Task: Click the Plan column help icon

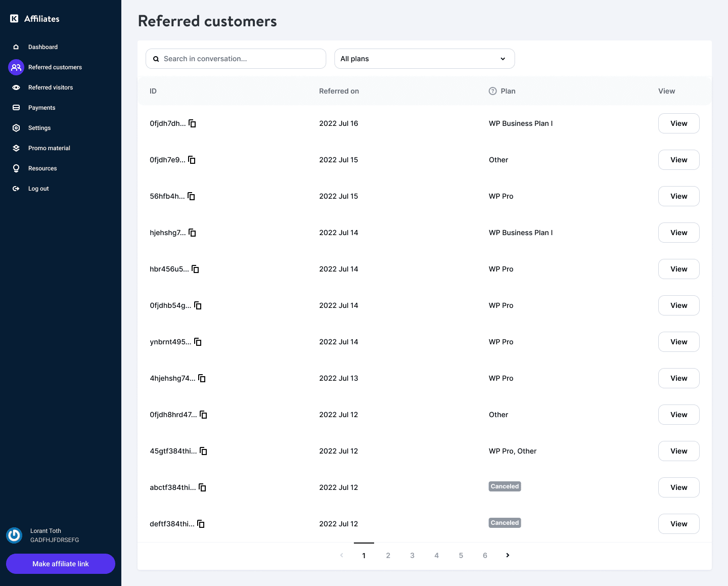Action: click(x=492, y=91)
